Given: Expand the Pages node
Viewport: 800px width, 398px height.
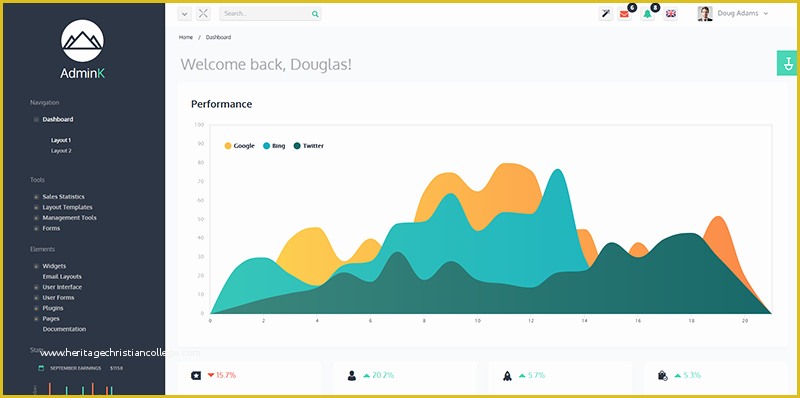Looking at the screenshot, I should [36, 319].
